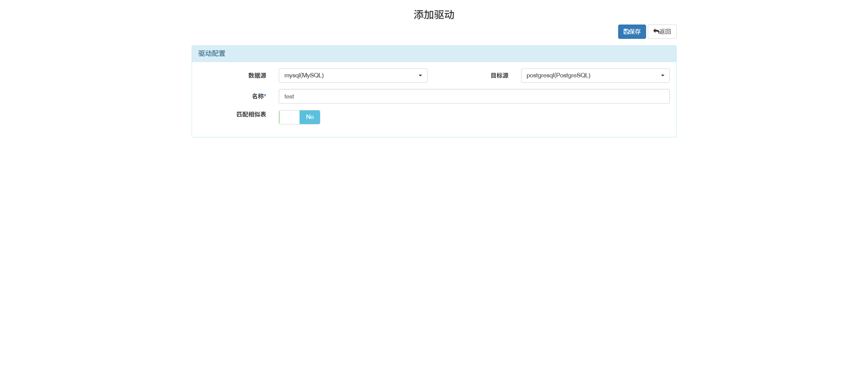
Task: Toggle the 匹配相似表 switch showing No
Action: 309,117
